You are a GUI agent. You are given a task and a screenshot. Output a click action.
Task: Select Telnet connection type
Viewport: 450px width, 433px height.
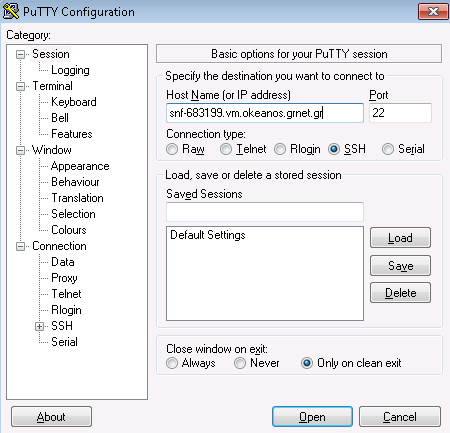click(x=226, y=149)
